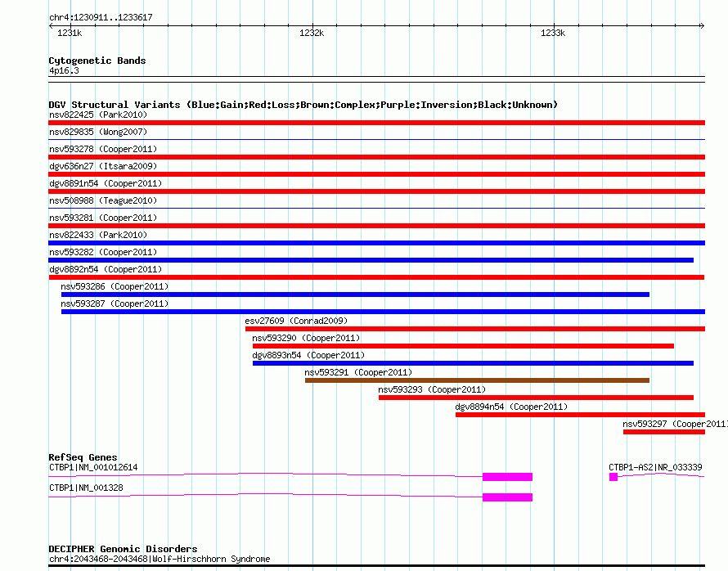
Task: Open the esv27609 (Conrad2009) variant label
Action: (x=296, y=321)
